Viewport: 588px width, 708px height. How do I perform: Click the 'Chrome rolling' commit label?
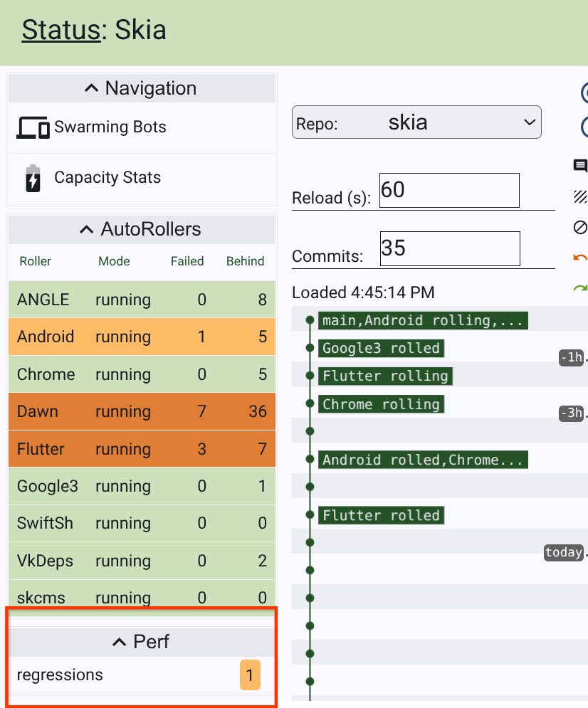[x=381, y=403]
